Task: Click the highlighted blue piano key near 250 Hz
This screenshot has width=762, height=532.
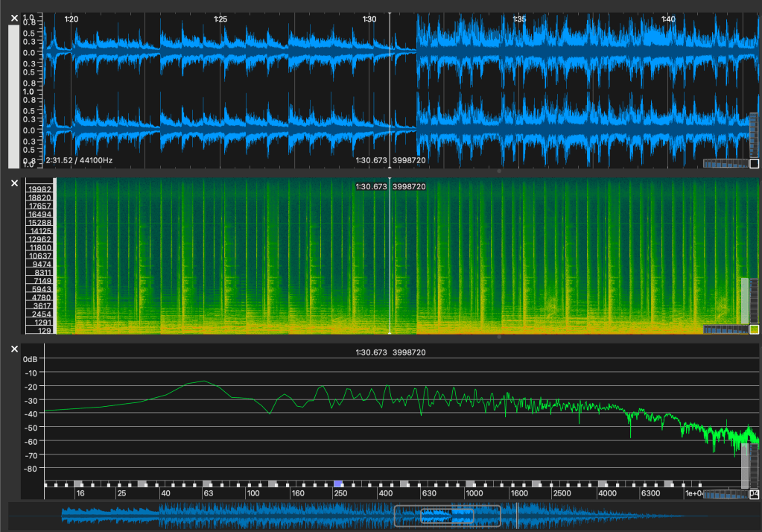Action: point(338,484)
